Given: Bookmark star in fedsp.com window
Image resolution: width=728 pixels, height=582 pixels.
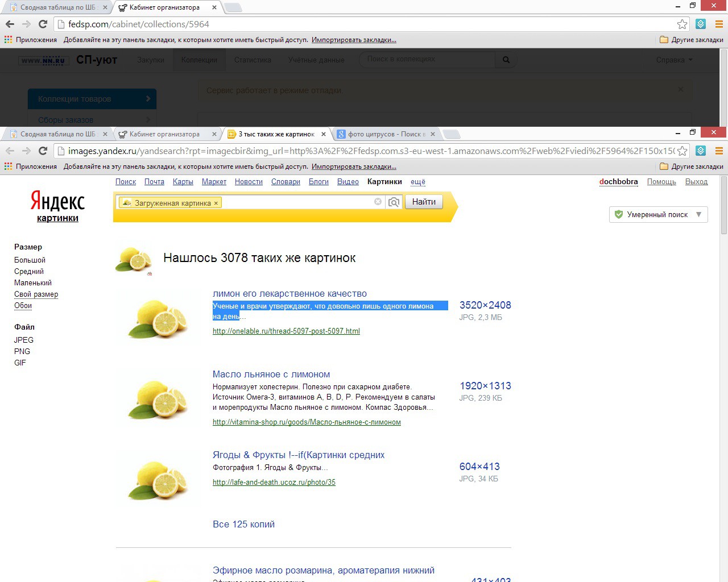Looking at the screenshot, I should [682, 24].
